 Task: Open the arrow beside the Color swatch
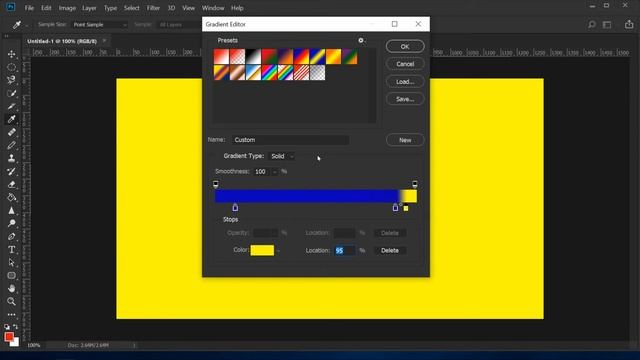tap(278, 251)
